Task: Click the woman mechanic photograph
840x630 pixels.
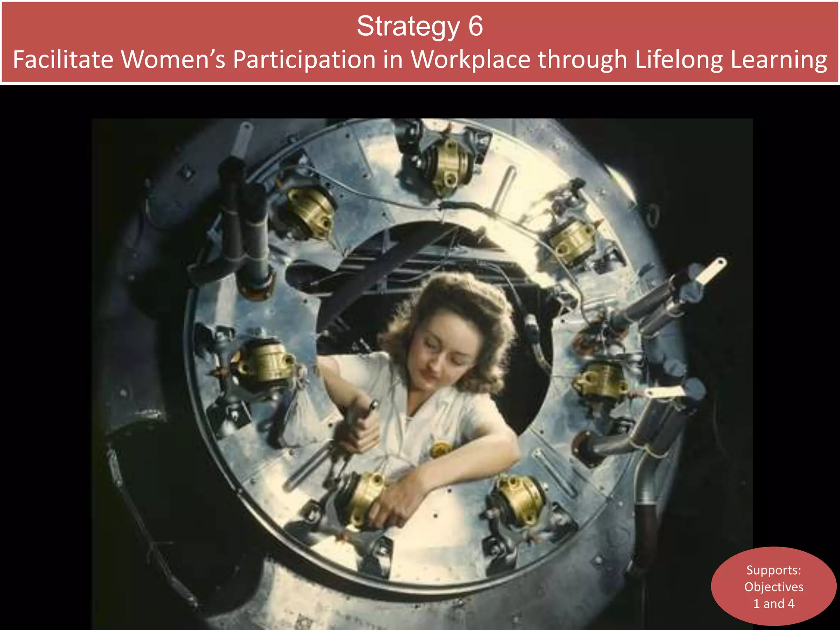Action: pyautogui.click(x=422, y=374)
